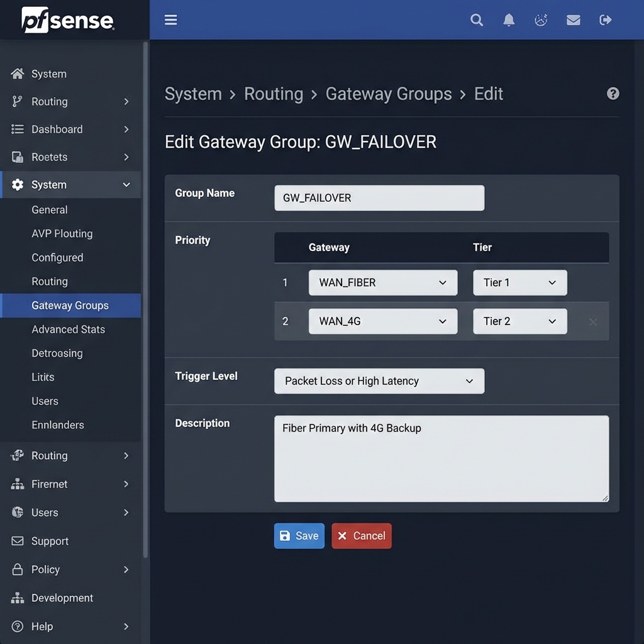Click the pfSense logo

[68, 20]
